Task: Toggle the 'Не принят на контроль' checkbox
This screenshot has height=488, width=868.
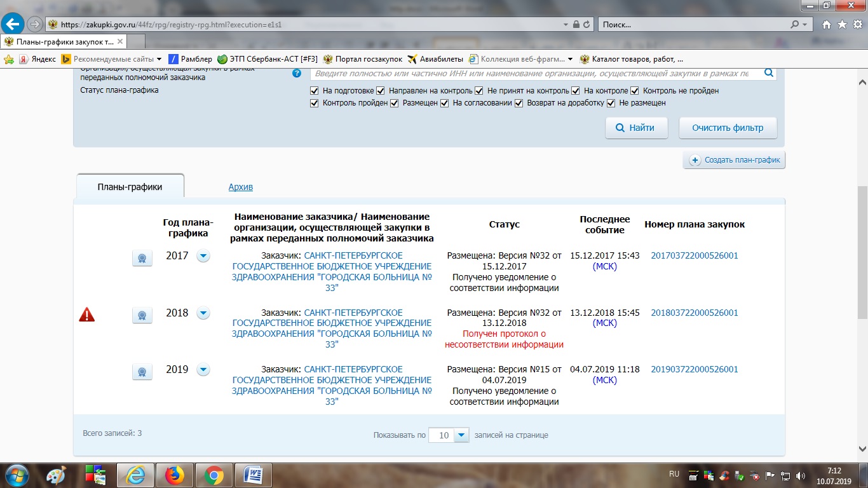Action: pyautogui.click(x=479, y=91)
